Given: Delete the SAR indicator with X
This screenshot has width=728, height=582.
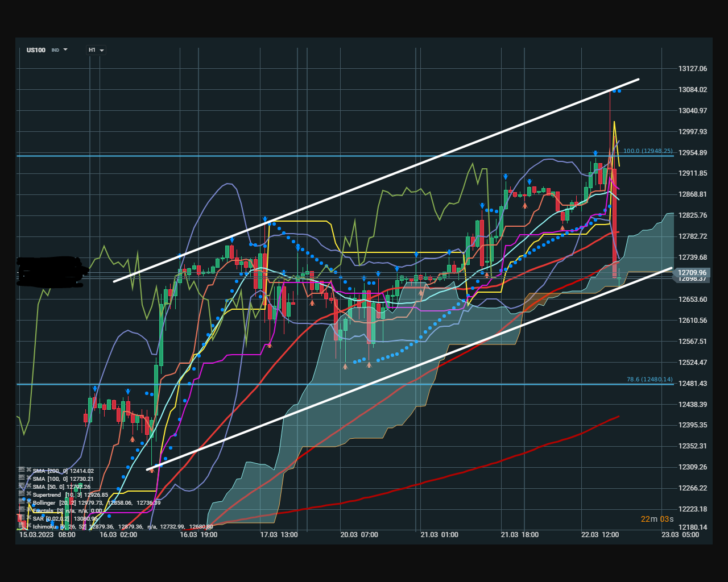Looking at the screenshot, I should (x=28, y=518).
